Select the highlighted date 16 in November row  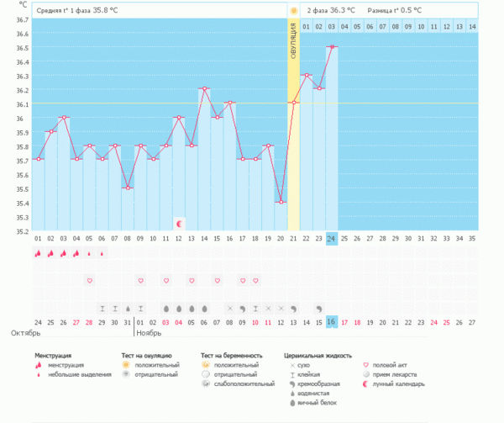pyautogui.click(x=332, y=322)
